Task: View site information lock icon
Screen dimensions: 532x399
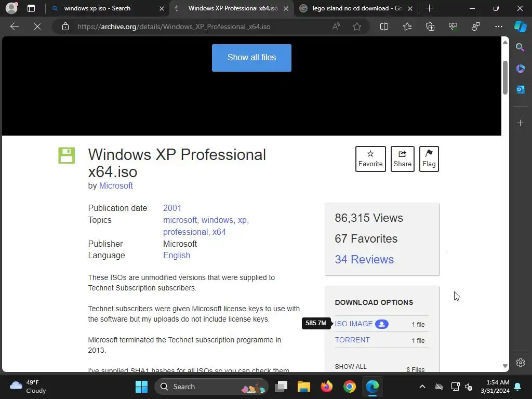Action: (65, 26)
